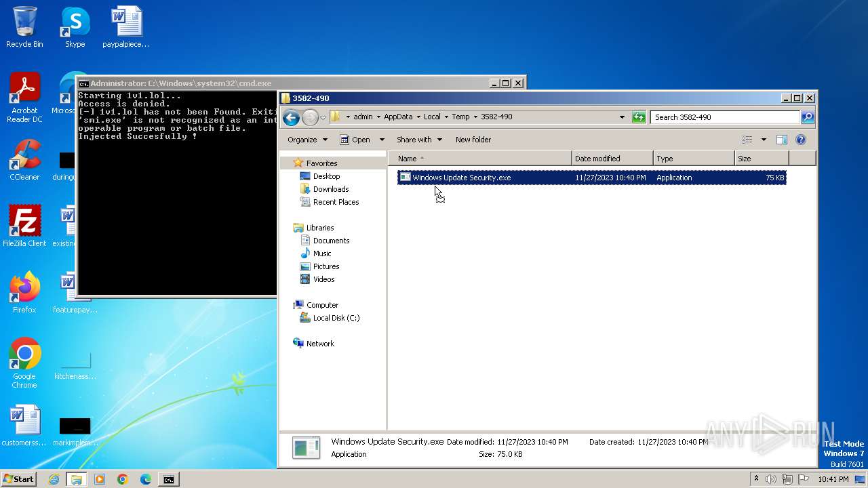Open Explorer Help question mark icon
Screen dimensions: 868x488
800,140
